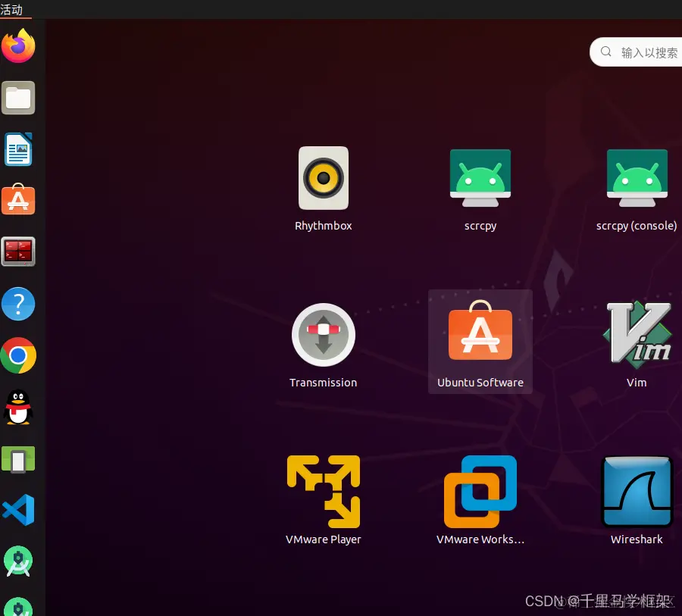Screen dimensions: 682x616
Task: Click the VMware Player label text
Action: coord(323,539)
